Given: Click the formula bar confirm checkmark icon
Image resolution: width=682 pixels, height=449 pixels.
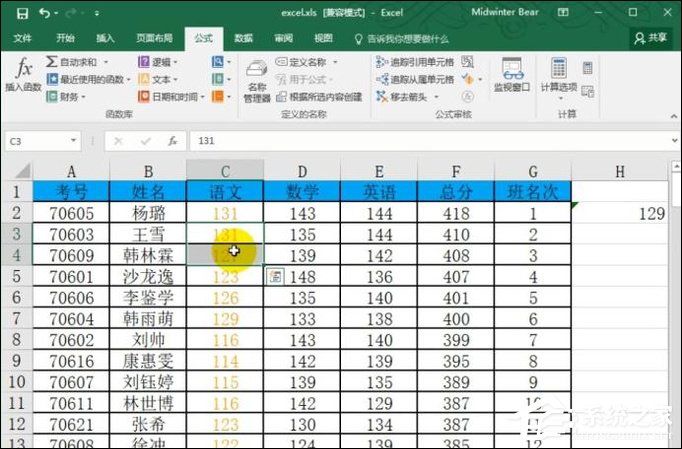Looking at the screenshot, I should (145, 141).
